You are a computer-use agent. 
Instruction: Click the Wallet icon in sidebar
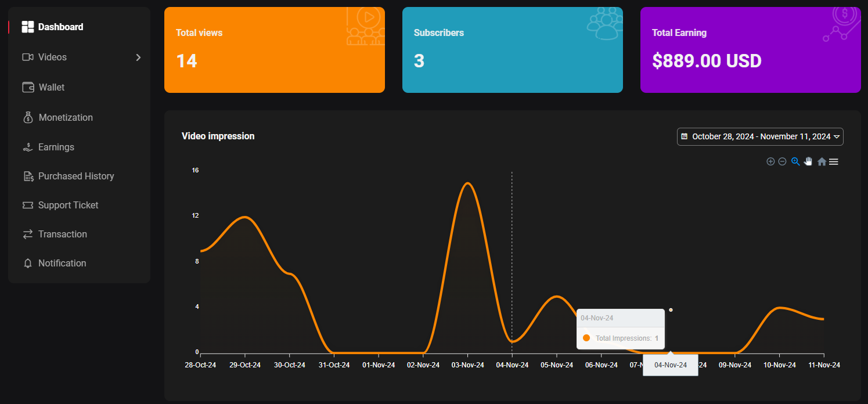coord(28,87)
